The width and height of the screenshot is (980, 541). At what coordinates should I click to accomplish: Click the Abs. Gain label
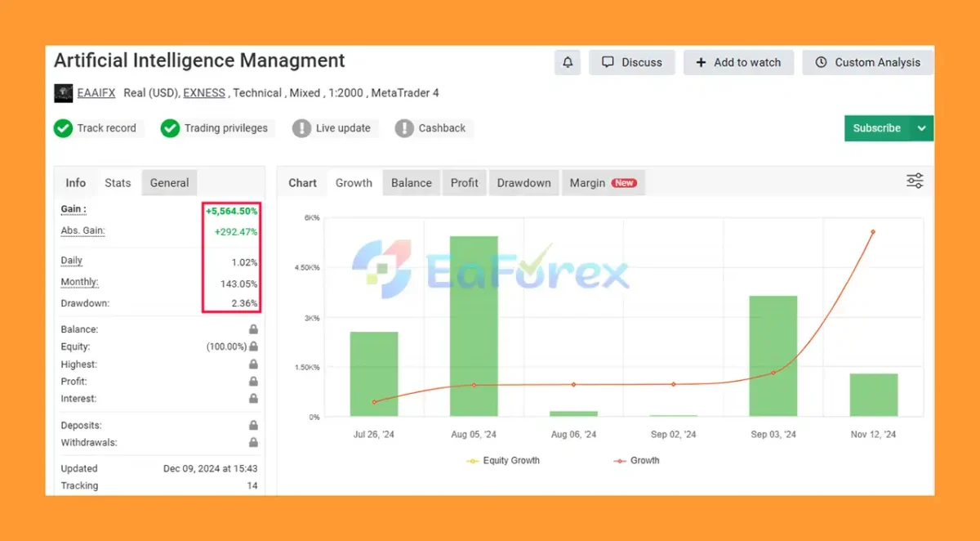82,231
